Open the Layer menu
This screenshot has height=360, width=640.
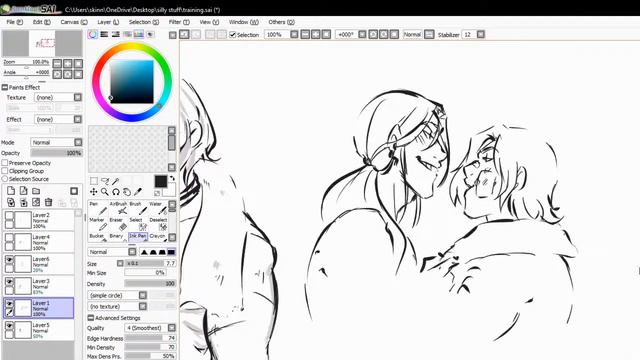[x=108, y=22]
